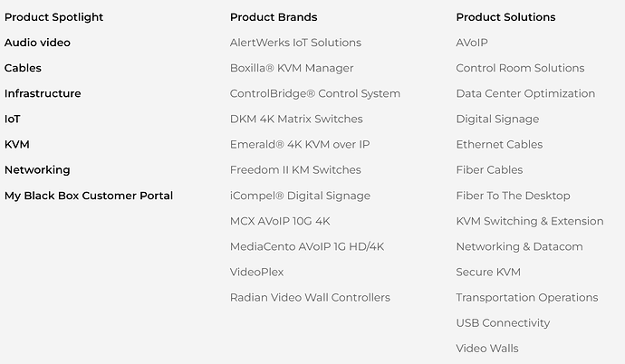Navigate to the Networking category
Screen dimensions: 625x364
(37, 169)
